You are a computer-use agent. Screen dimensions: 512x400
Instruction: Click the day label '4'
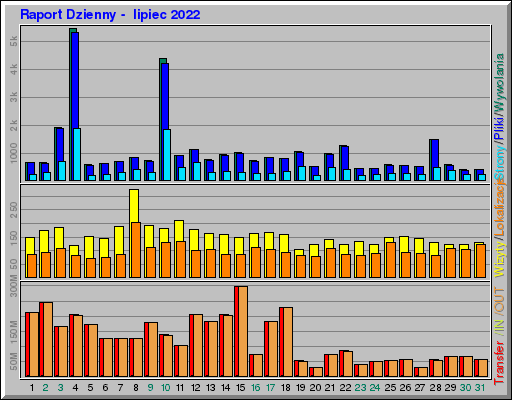(x=75, y=388)
